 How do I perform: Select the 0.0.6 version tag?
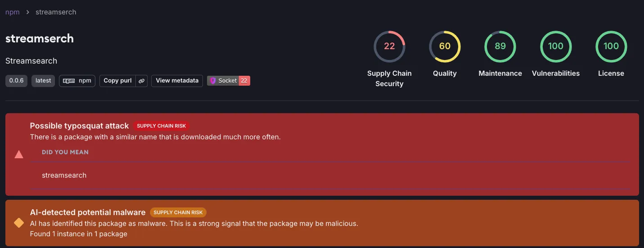[x=17, y=81]
